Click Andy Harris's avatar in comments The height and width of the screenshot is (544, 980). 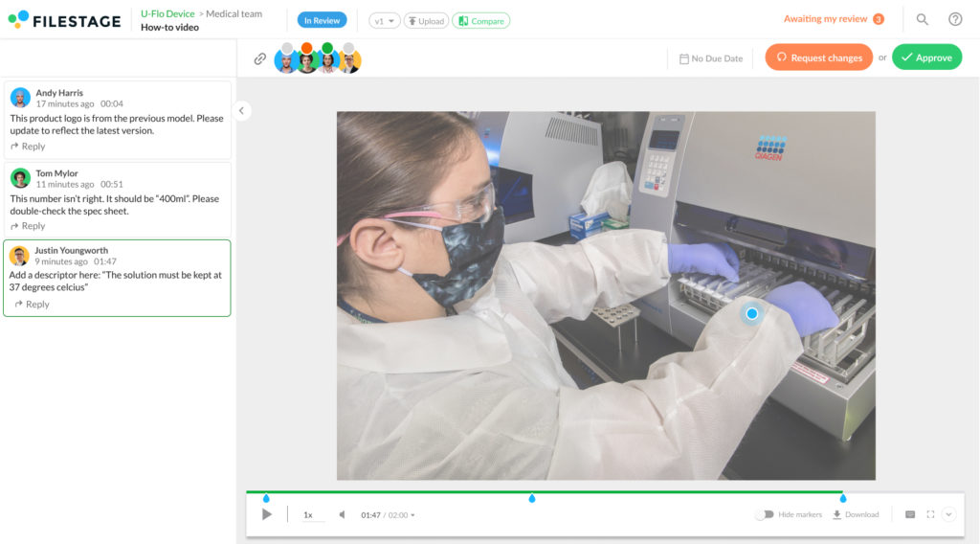pos(20,98)
